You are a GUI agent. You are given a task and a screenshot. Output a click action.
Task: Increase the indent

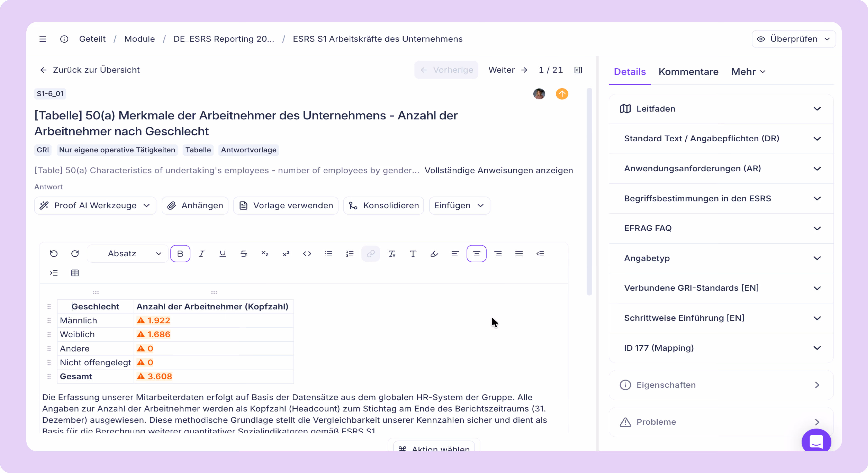[x=54, y=273]
